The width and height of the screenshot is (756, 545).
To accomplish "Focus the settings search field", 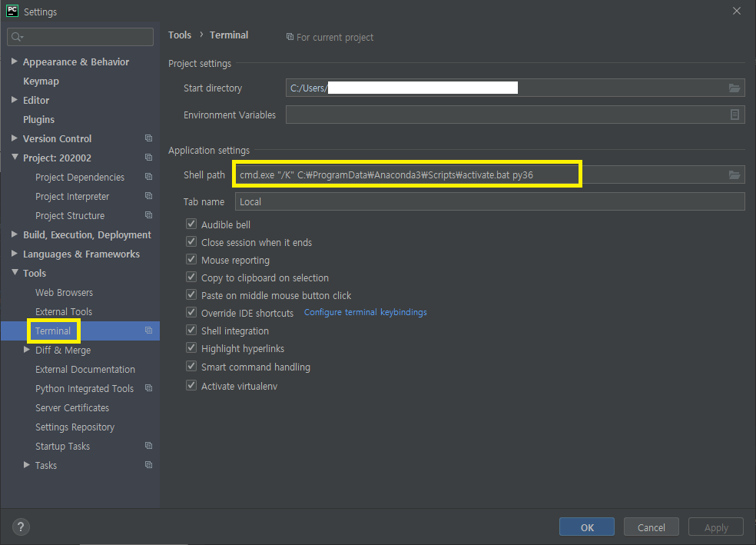I will [x=80, y=37].
